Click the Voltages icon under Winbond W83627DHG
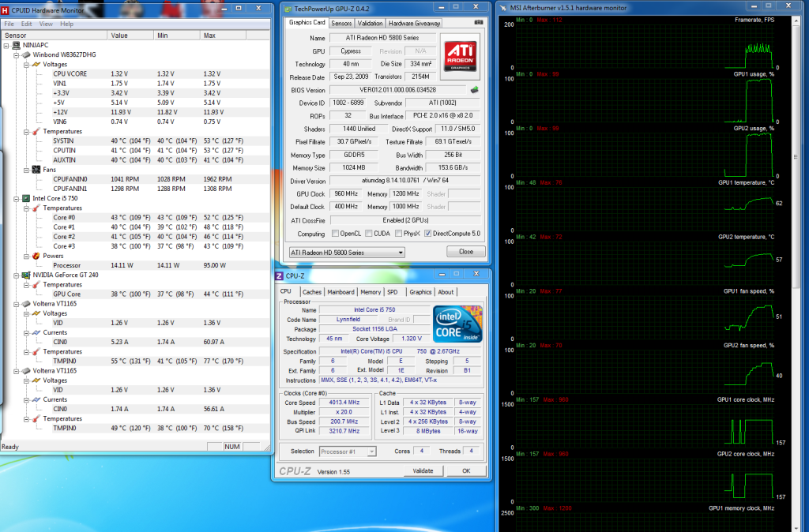The image size is (809, 532). (36, 65)
